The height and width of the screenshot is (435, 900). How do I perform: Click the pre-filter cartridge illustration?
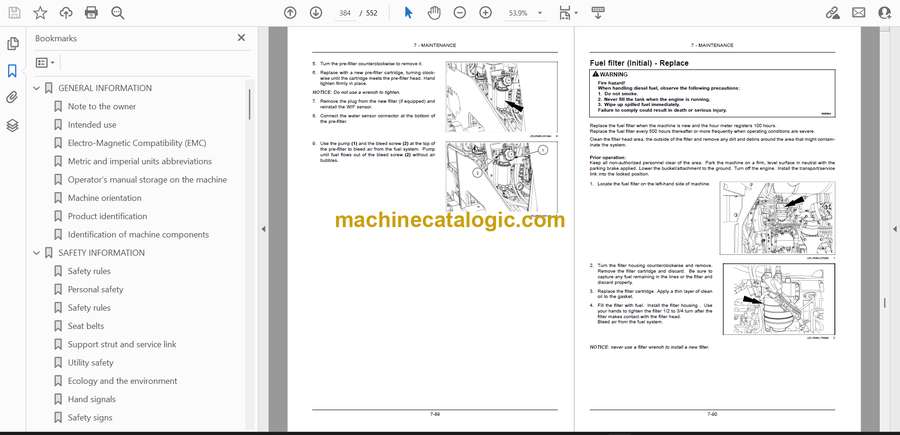click(502, 97)
